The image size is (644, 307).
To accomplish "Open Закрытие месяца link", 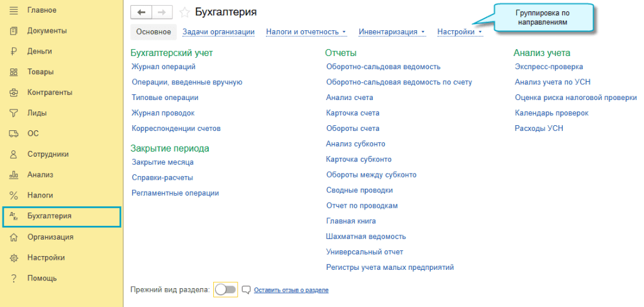I will 162,162.
